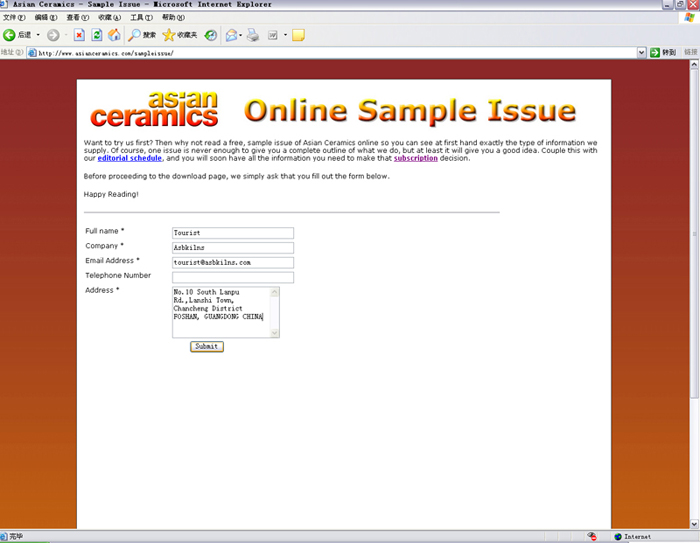Open the 工具 (Tools) menu

tap(142, 17)
